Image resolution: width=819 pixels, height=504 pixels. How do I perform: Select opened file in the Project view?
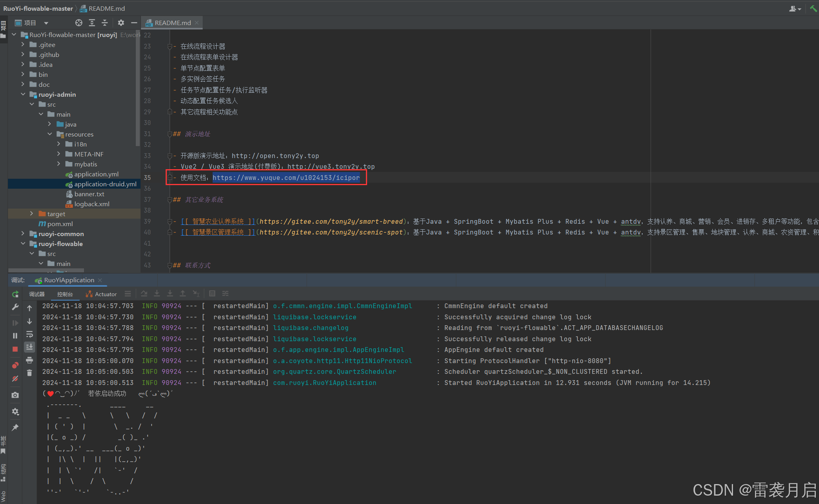78,23
